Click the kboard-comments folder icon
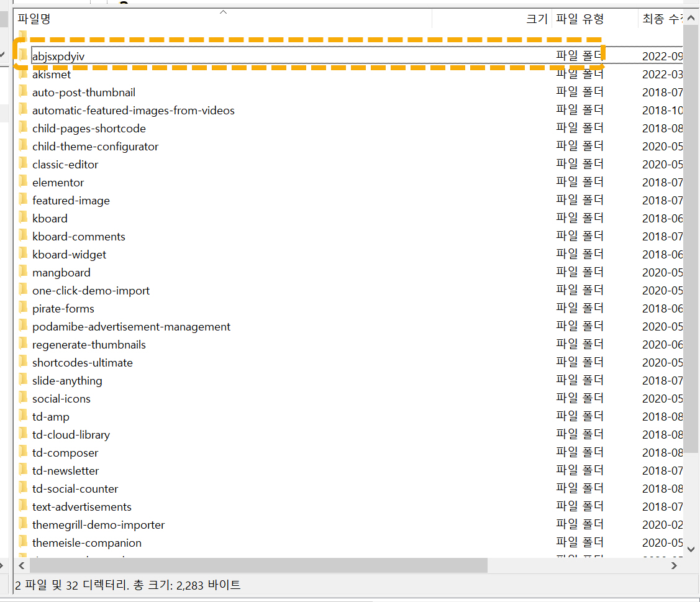Viewport: 700px width, 602px height. tap(23, 236)
